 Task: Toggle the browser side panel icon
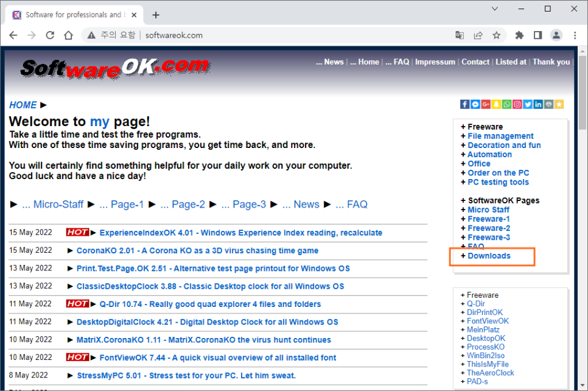coord(537,35)
